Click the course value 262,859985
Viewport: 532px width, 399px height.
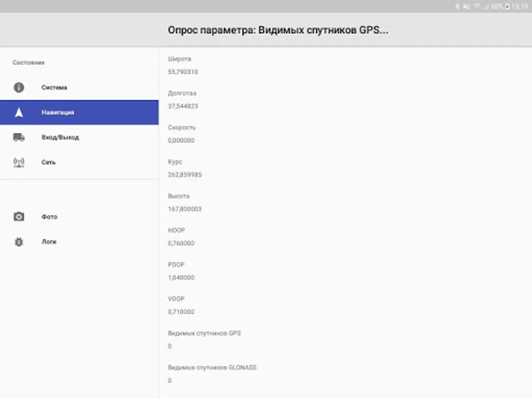coord(185,175)
